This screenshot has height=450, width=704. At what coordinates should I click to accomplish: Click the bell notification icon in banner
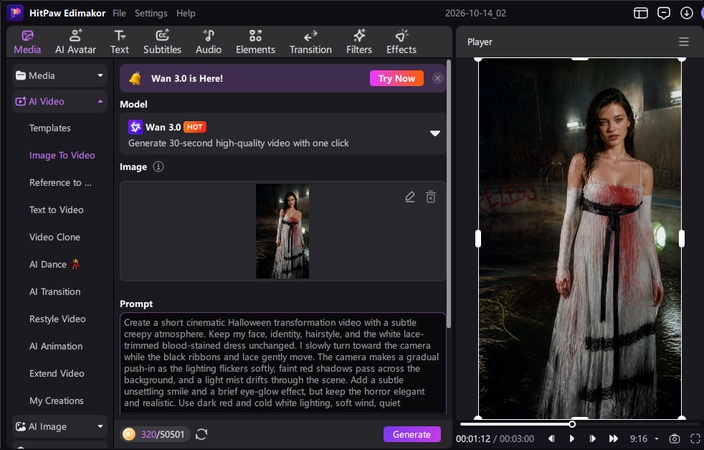coord(135,78)
